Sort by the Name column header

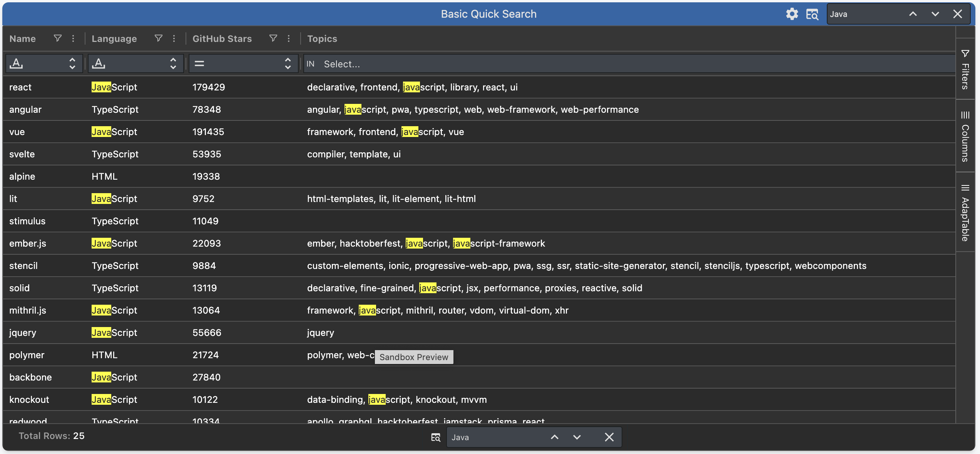tap(22, 38)
